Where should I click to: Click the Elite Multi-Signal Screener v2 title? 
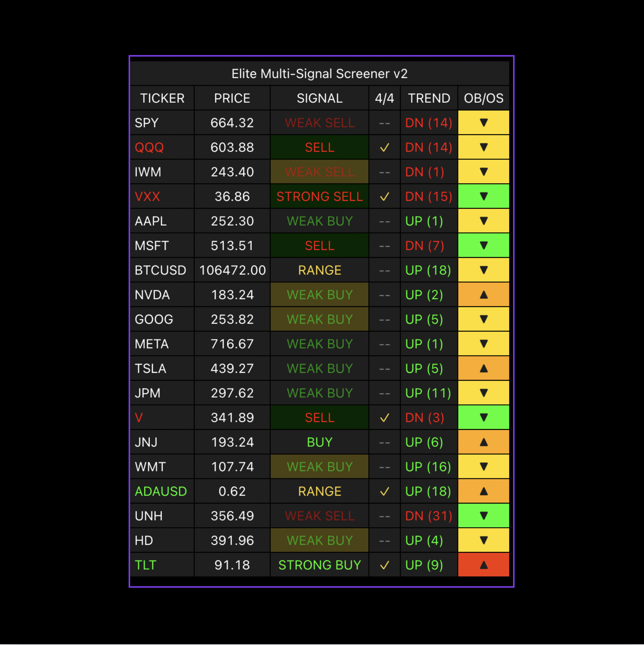pos(319,74)
